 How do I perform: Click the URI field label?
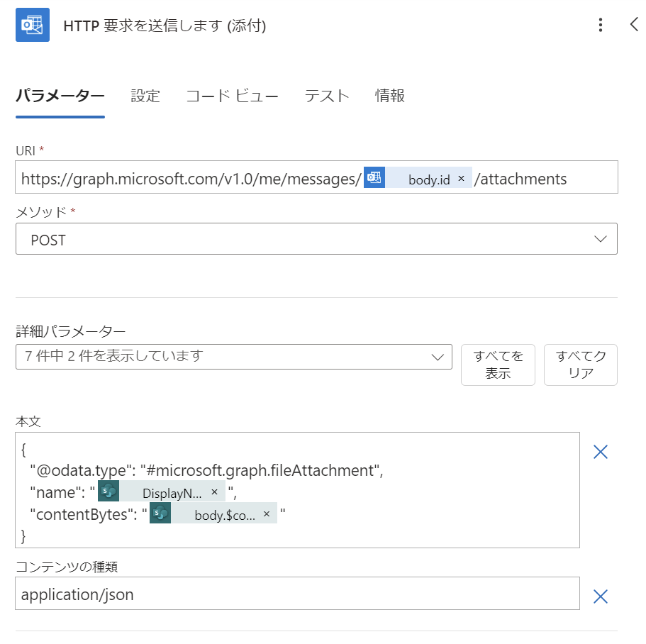click(26, 151)
